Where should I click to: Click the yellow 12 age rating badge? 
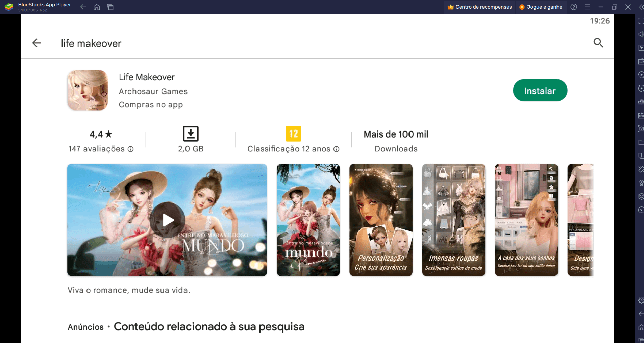click(x=293, y=133)
